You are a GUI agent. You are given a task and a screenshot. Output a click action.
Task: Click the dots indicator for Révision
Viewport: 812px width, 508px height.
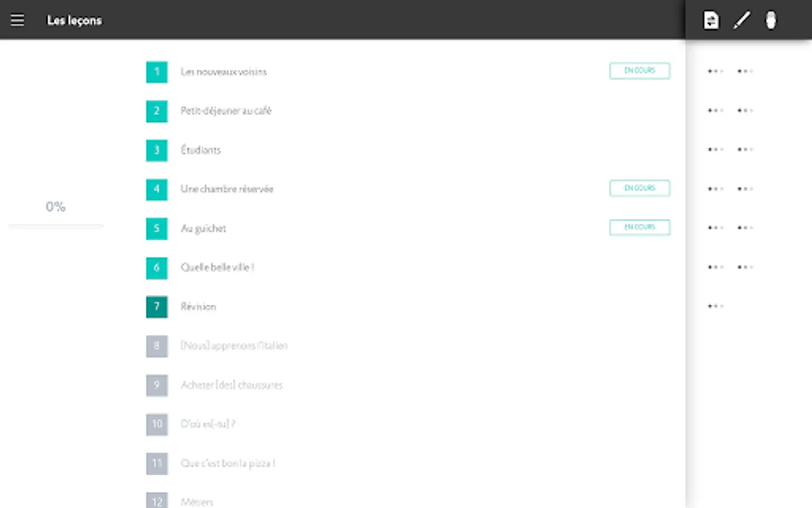tap(715, 306)
